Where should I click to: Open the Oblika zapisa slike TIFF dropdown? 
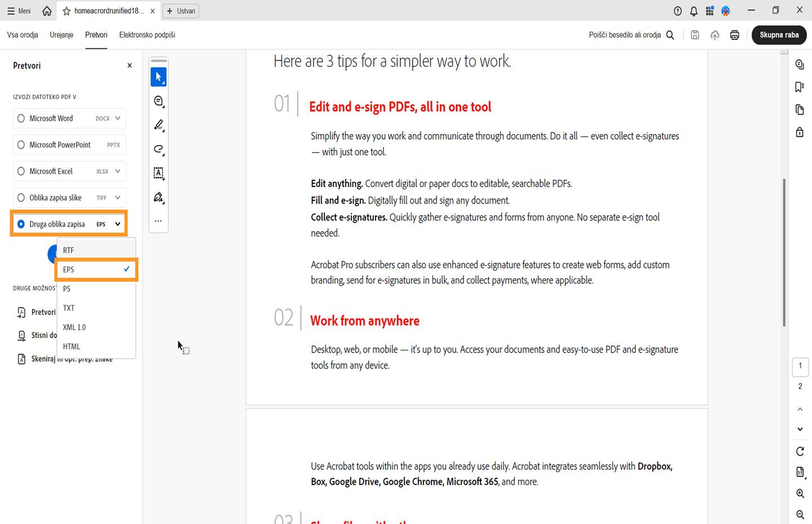tap(117, 197)
